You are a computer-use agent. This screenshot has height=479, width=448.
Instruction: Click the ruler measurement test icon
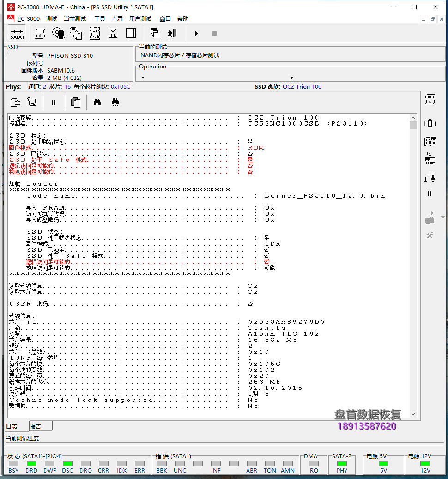113,33
